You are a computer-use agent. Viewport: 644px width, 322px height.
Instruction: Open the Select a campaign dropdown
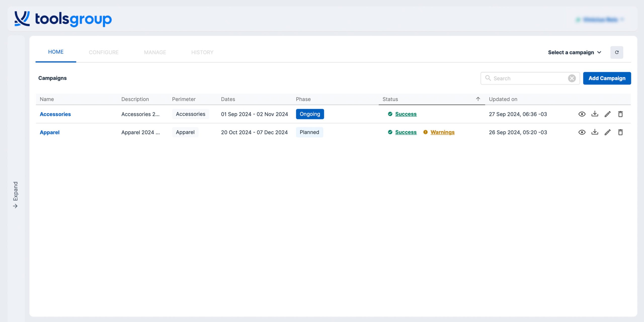[575, 52]
